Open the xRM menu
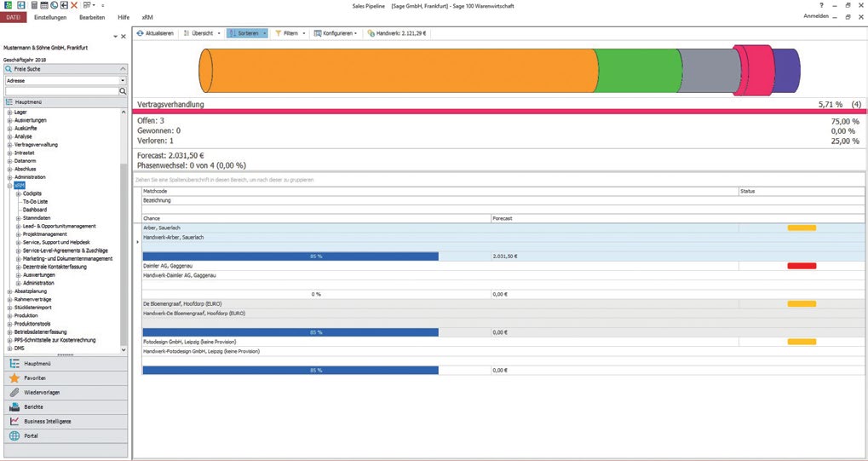This screenshot has width=868, height=461. [x=147, y=17]
